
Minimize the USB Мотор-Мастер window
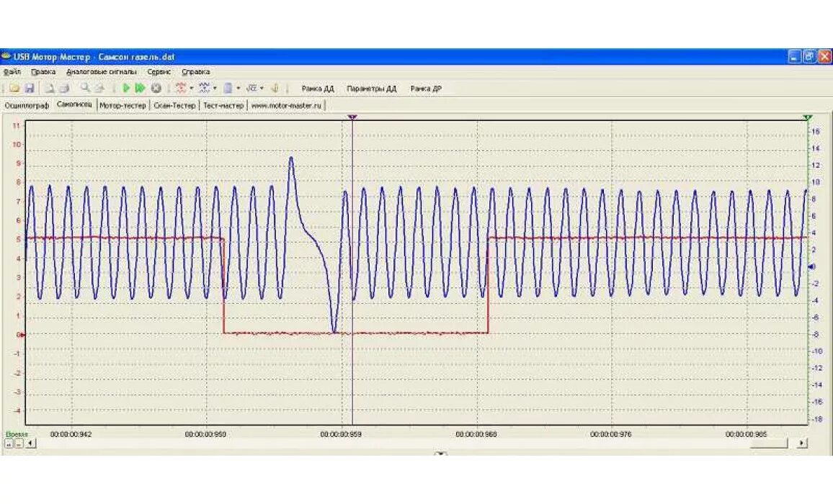[x=794, y=56]
